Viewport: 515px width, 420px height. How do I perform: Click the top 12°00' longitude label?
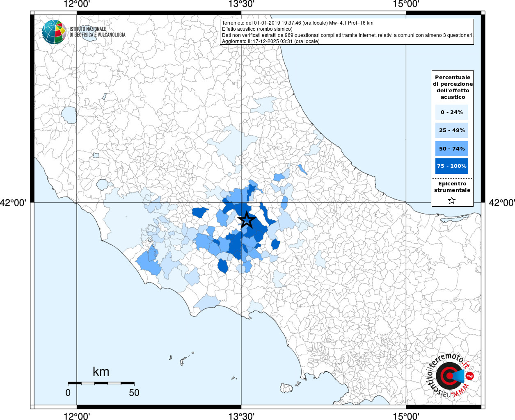click(x=77, y=4)
